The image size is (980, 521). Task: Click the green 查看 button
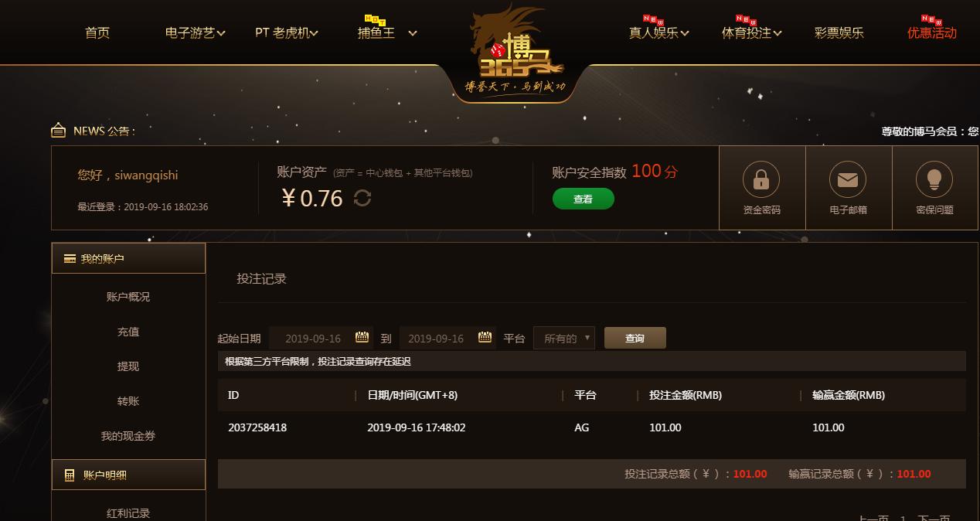(x=584, y=199)
